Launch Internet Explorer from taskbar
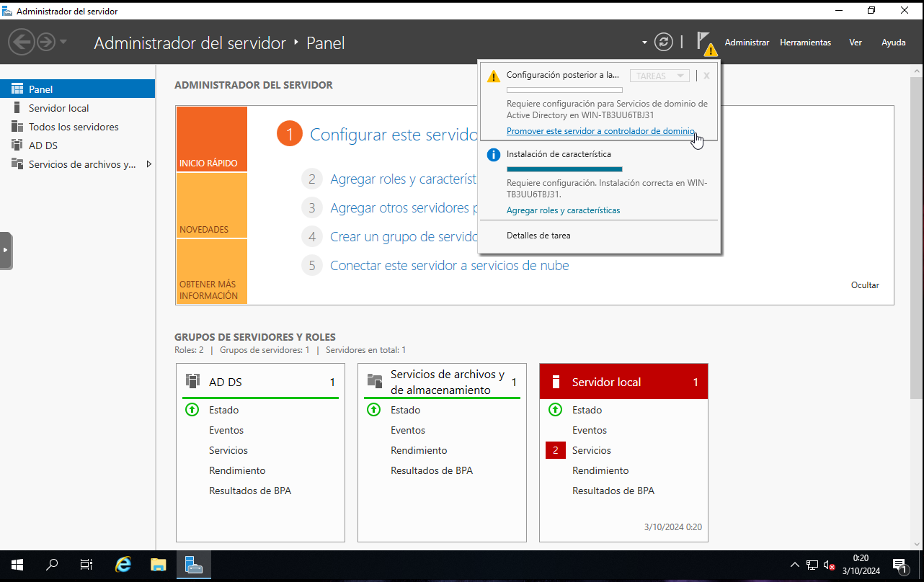924x582 pixels. point(123,565)
